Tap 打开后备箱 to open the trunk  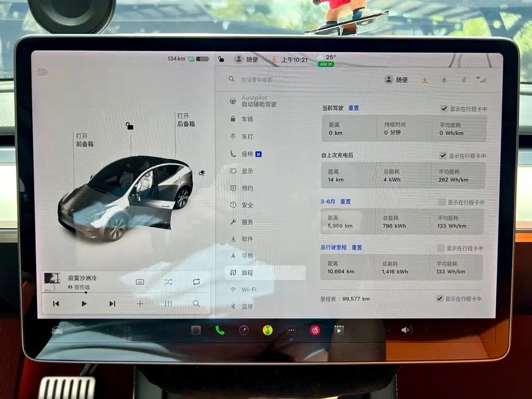coord(186,120)
